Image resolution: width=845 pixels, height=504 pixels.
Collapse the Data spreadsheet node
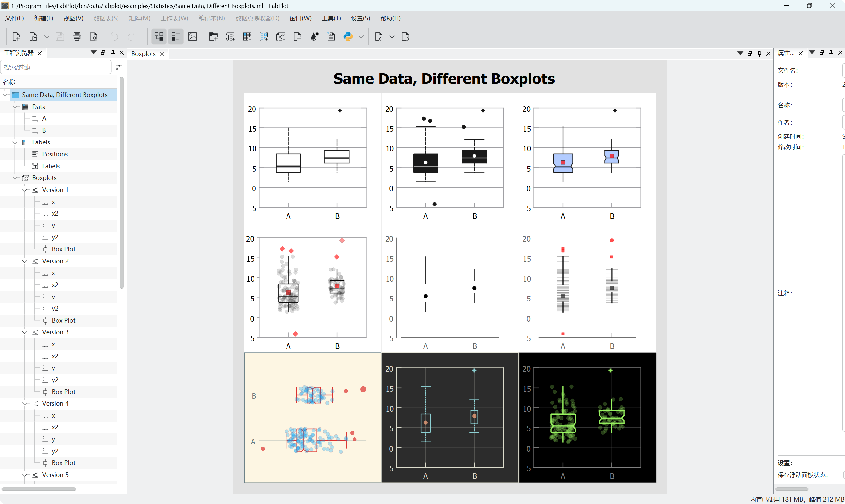point(15,107)
